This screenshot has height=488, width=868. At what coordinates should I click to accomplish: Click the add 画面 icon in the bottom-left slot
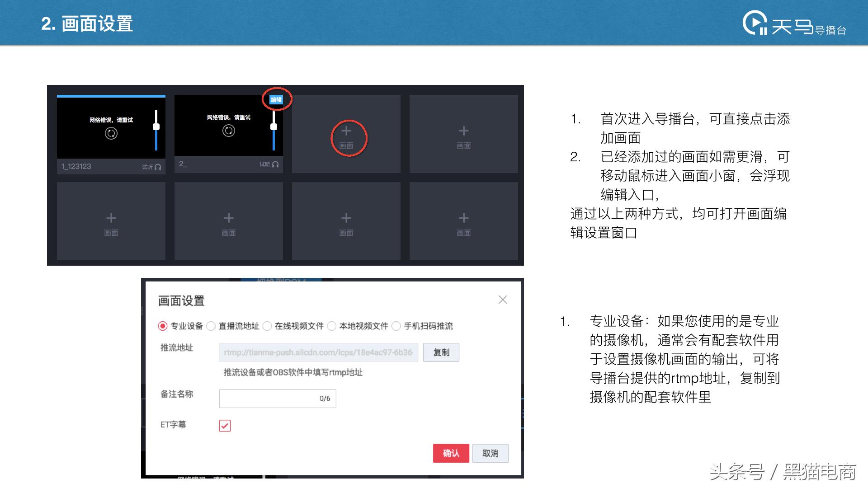[x=111, y=218]
